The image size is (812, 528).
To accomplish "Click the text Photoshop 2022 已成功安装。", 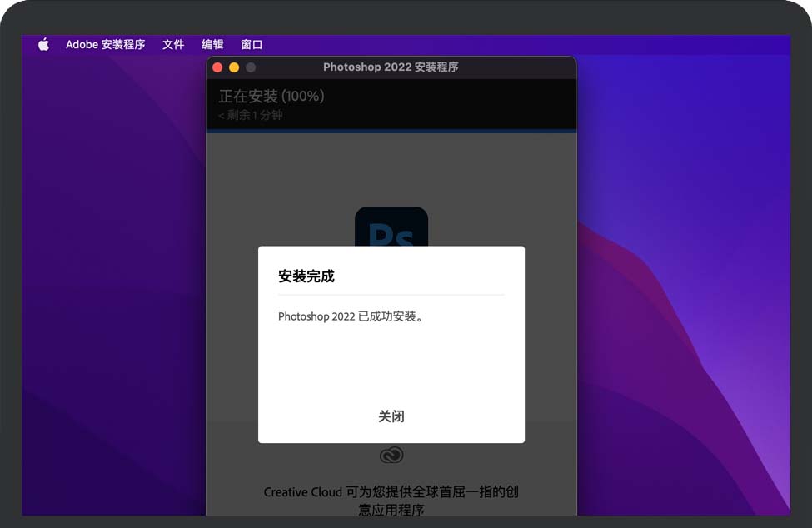I will pyautogui.click(x=351, y=316).
